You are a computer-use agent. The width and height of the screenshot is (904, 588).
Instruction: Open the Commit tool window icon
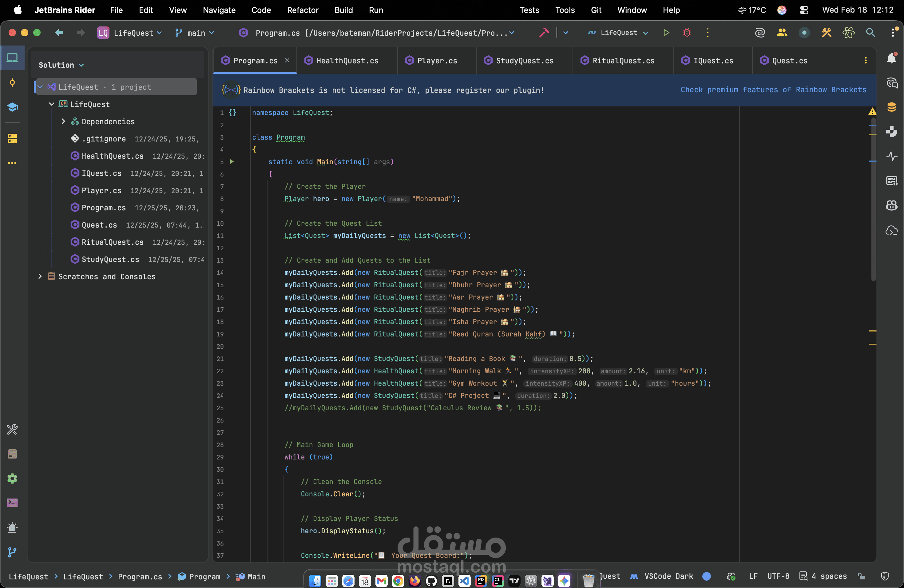(13, 82)
